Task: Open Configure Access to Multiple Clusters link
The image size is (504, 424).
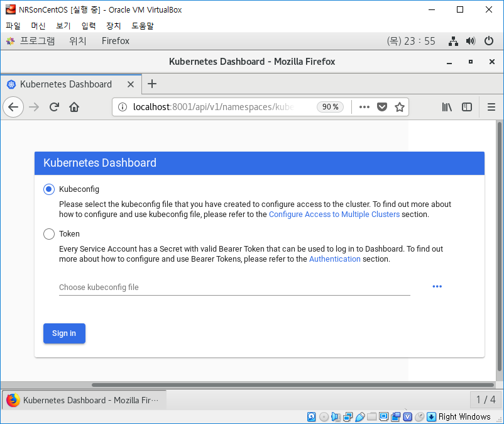Action: click(x=334, y=215)
